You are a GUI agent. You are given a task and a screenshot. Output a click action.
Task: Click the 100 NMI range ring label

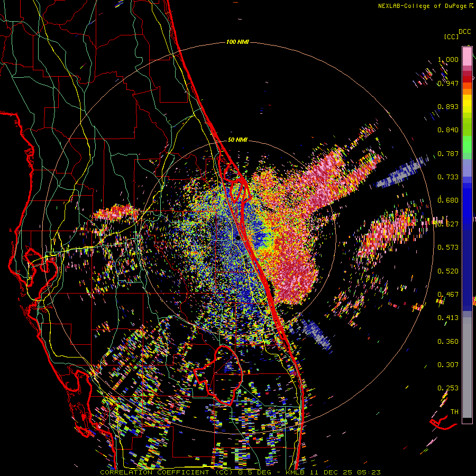coord(237,42)
